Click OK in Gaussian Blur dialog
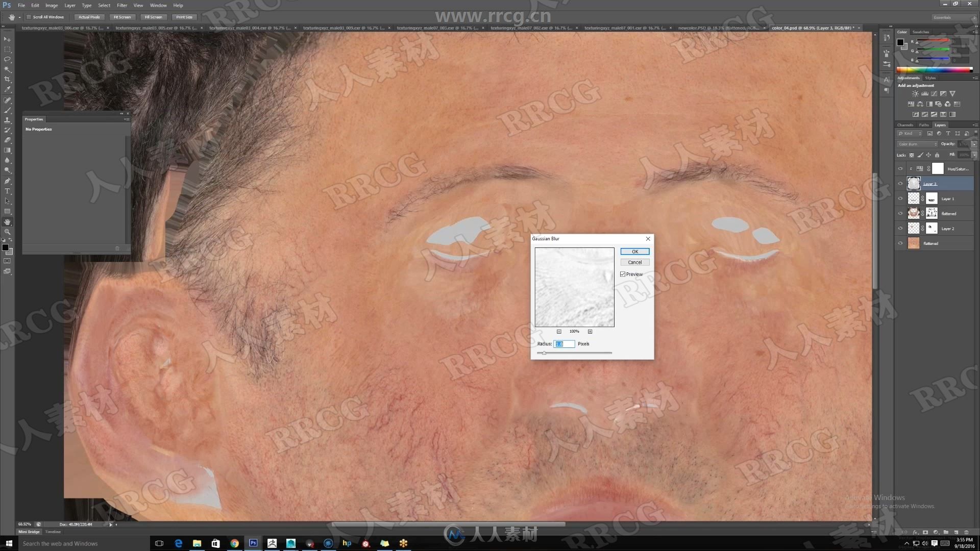Screen dimensions: 980x551 (x=635, y=252)
